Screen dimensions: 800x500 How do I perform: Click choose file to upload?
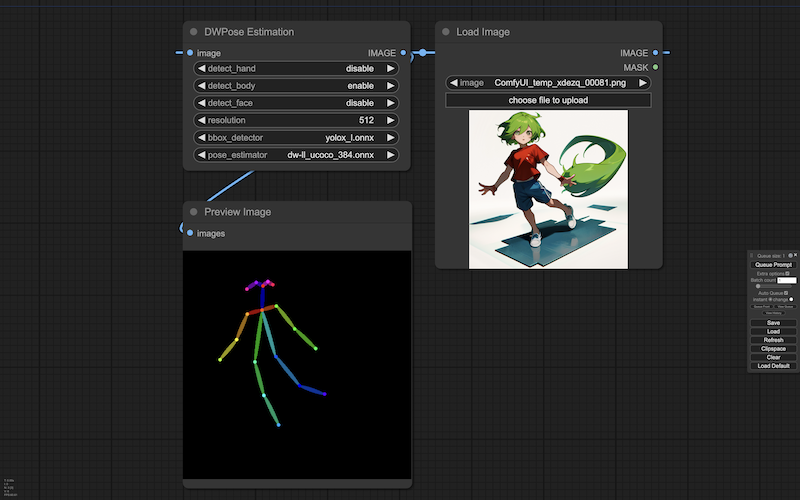point(548,100)
